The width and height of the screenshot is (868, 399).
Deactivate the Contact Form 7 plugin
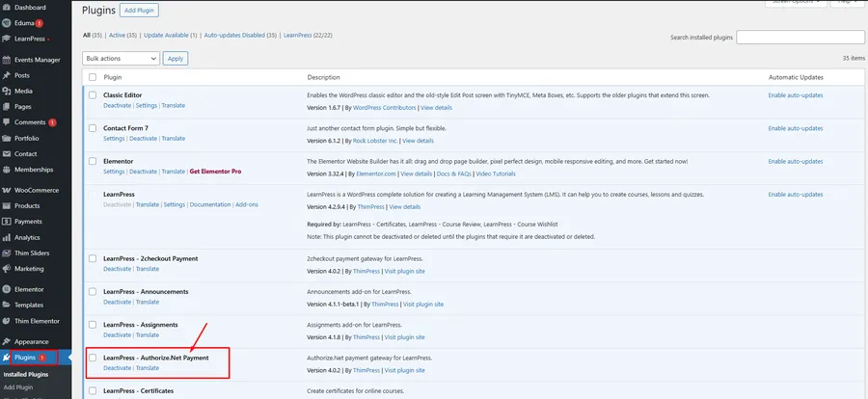144,139
